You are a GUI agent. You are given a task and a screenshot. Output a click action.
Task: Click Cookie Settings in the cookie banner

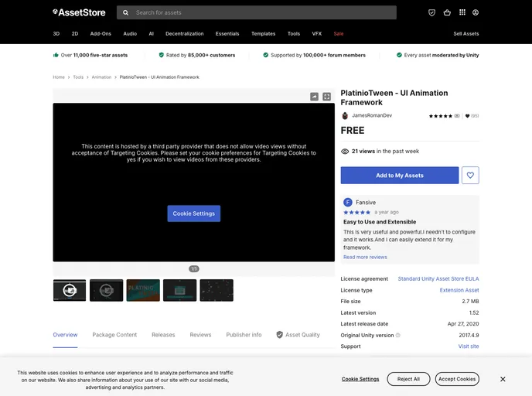click(x=360, y=379)
